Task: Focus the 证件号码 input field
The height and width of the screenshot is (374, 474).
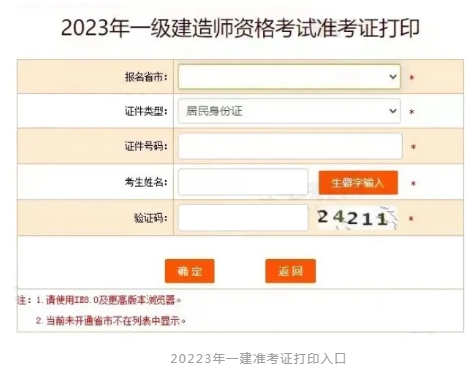Action: pyautogui.click(x=290, y=146)
